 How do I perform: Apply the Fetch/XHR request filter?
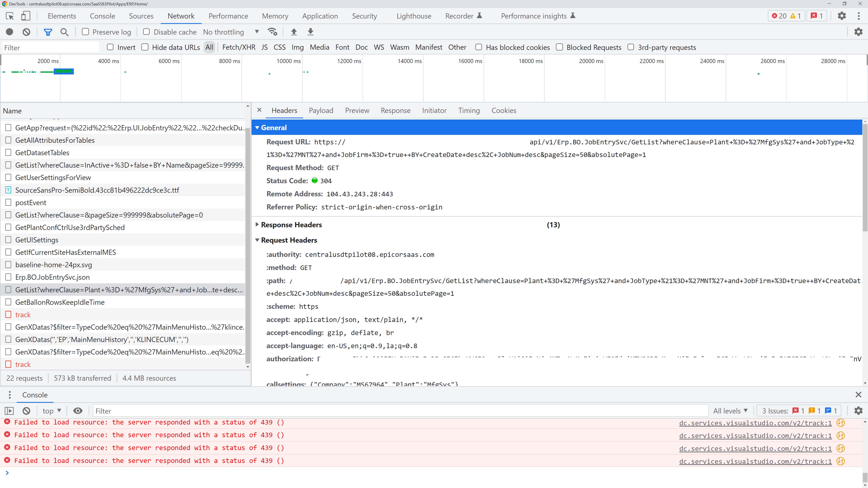coord(238,47)
